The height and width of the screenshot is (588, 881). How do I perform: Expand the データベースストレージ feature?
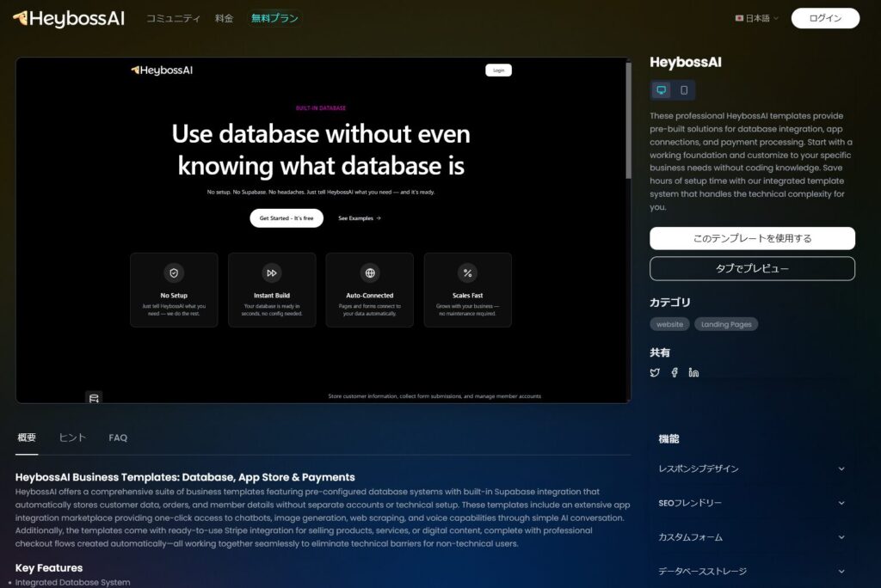pyautogui.click(x=752, y=571)
